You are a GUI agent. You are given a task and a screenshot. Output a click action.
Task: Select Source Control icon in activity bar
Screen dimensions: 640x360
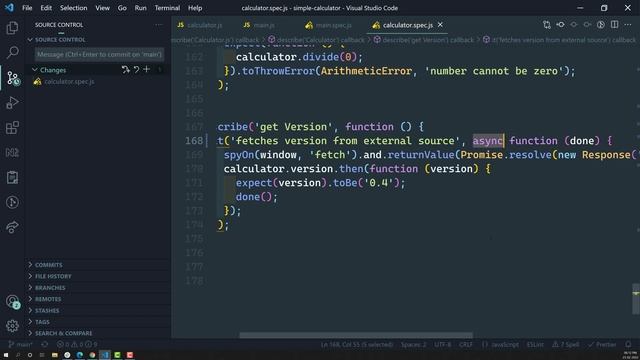pos(12,78)
